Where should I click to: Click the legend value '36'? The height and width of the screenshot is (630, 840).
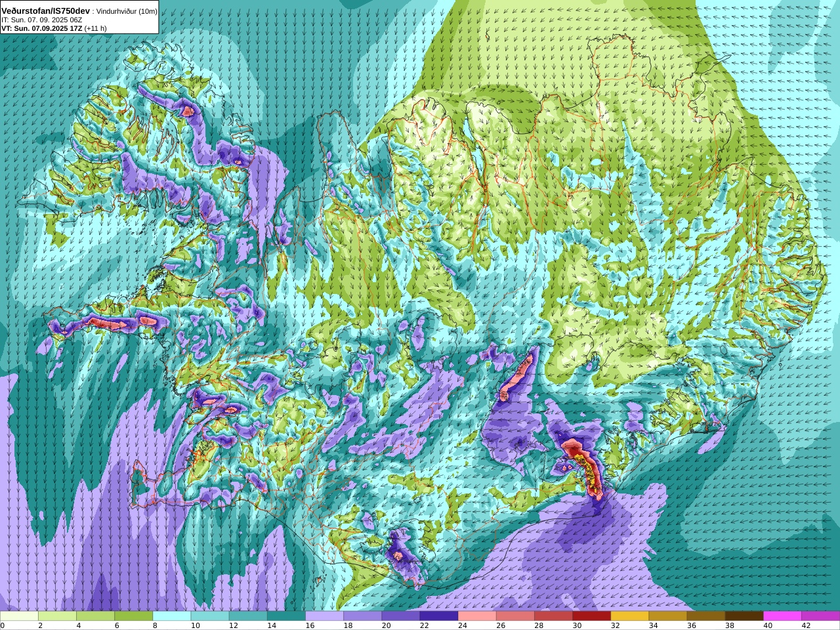(x=691, y=626)
